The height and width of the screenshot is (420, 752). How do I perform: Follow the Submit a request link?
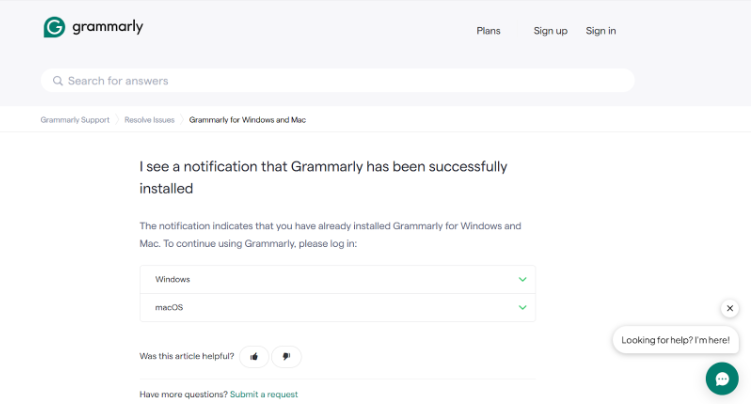click(264, 394)
